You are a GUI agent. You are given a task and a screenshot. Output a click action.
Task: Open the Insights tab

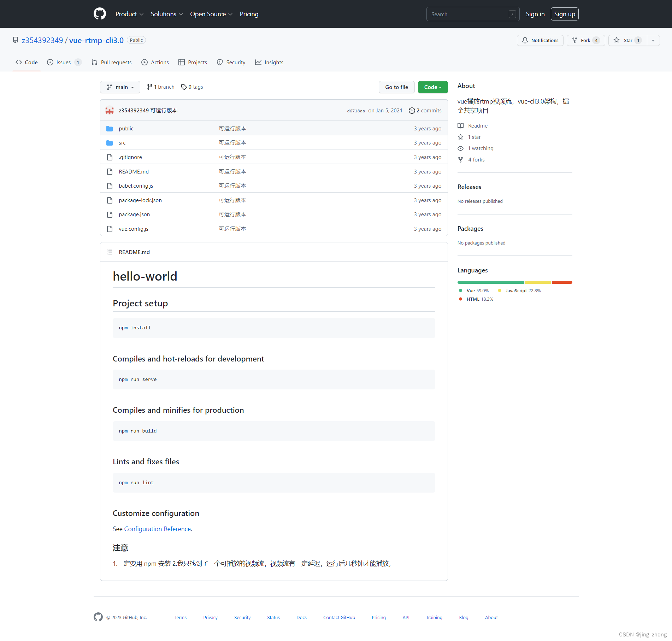click(269, 62)
